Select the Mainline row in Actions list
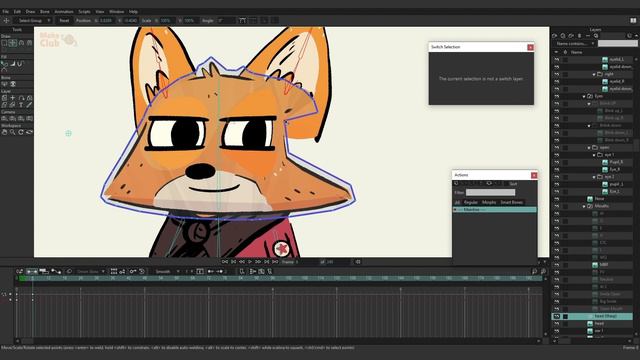Viewport: 640px width, 360px height. (x=495, y=210)
